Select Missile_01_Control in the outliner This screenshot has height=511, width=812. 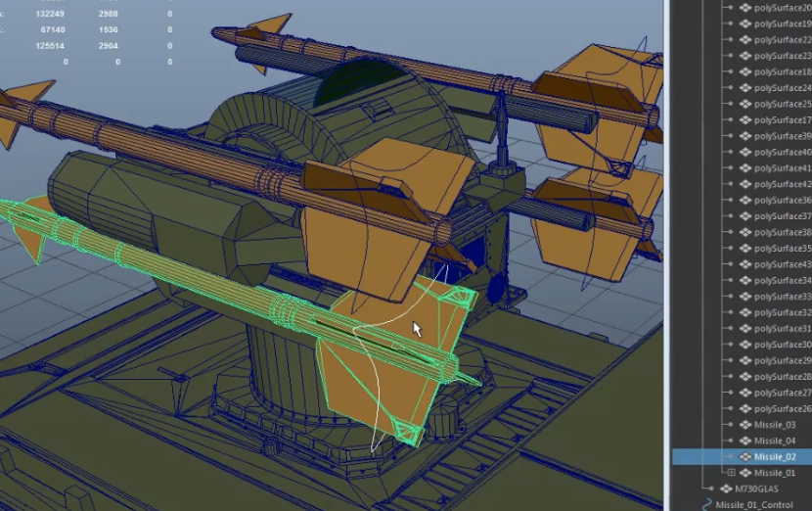[754, 505]
